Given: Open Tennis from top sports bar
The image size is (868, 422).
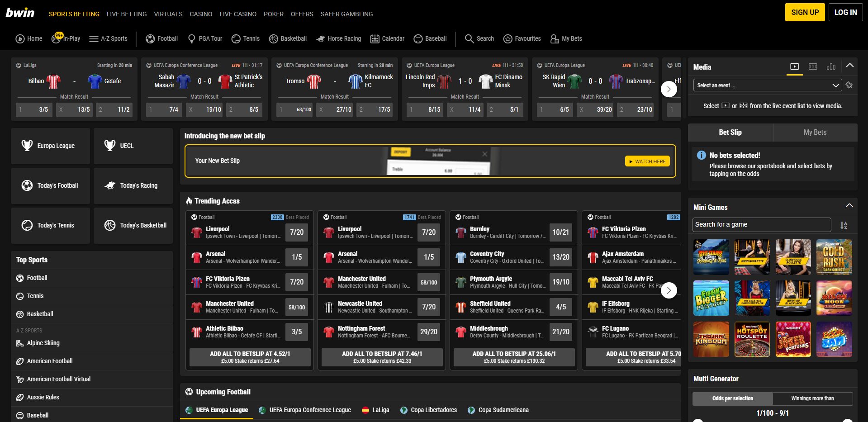Looking at the screenshot, I should pyautogui.click(x=246, y=39).
